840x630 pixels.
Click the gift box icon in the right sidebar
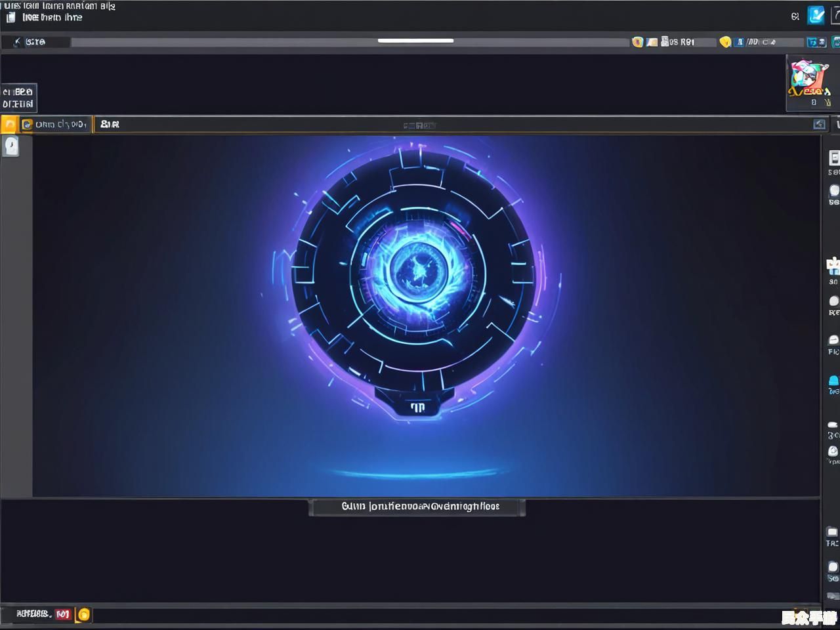click(833, 265)
